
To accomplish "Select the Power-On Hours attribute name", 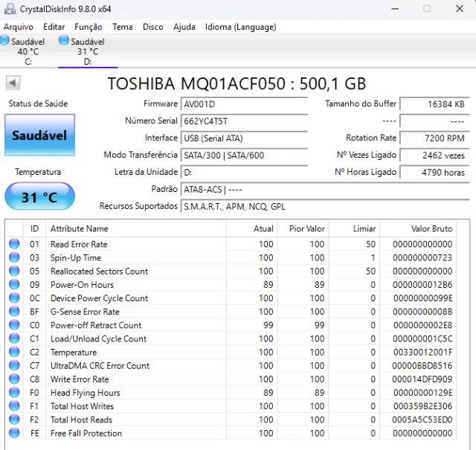I will 82,285.
